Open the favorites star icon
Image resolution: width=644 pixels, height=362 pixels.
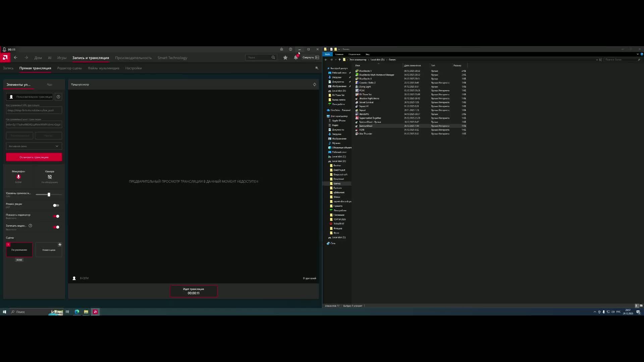(x=285, y=58)
